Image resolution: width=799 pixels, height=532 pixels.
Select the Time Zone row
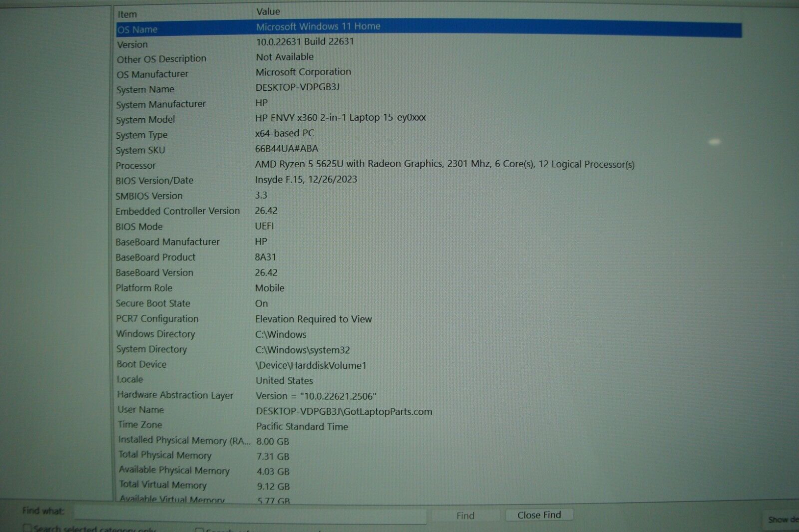pos(428,425)
